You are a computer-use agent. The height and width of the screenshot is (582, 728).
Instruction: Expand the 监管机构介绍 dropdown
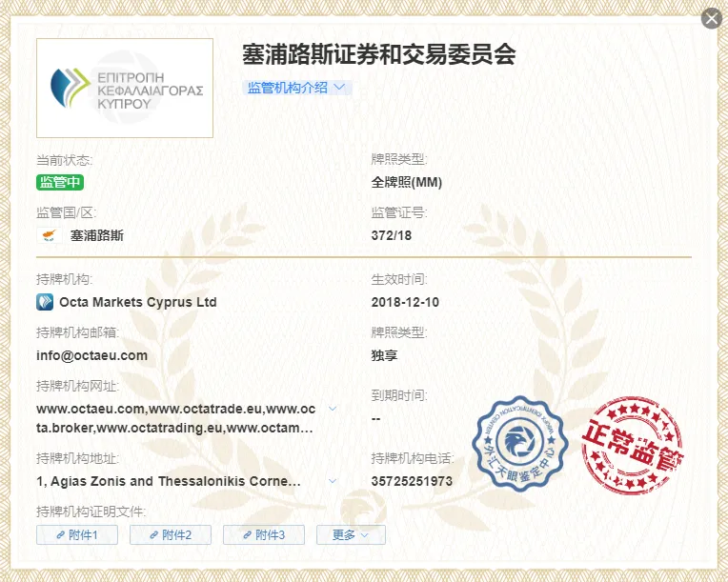pyautogui.click(x=296, y=88)
